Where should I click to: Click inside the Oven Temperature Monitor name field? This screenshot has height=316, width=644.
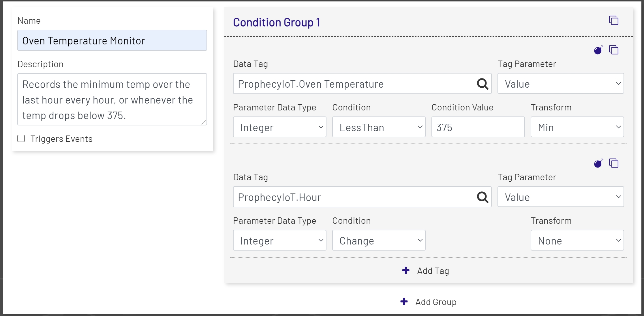click(x=112, y=40)
